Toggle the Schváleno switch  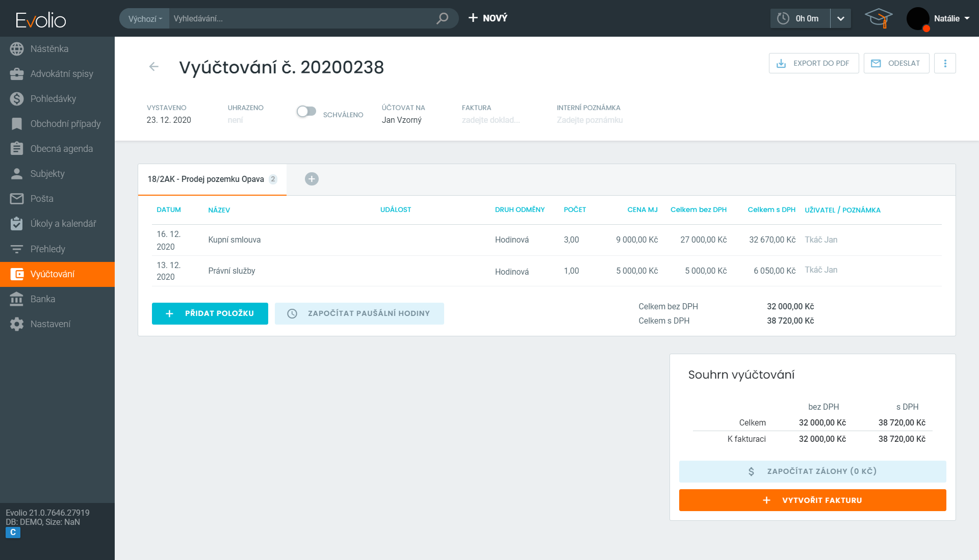[x=306, y=112]
